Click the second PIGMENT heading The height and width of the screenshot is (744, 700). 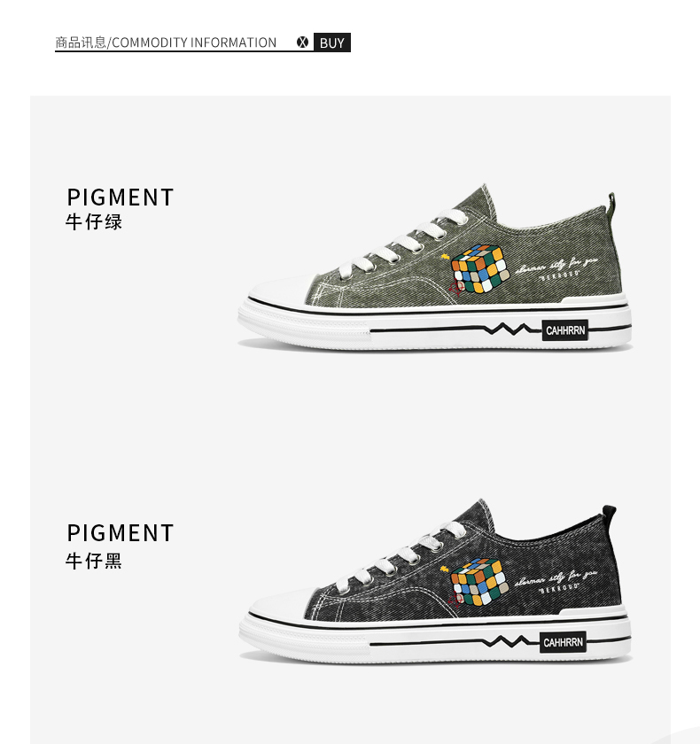121,533
